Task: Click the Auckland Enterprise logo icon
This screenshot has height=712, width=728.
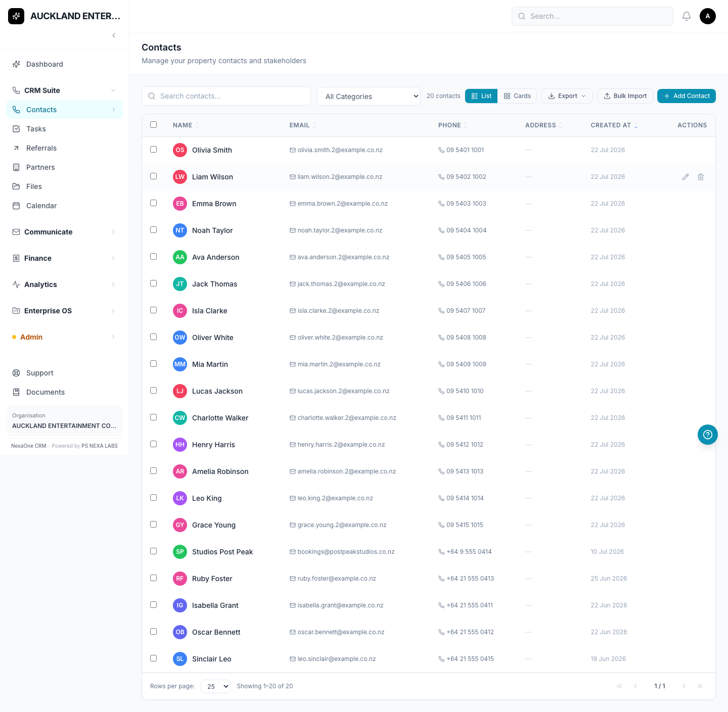Action: [16, 16]
